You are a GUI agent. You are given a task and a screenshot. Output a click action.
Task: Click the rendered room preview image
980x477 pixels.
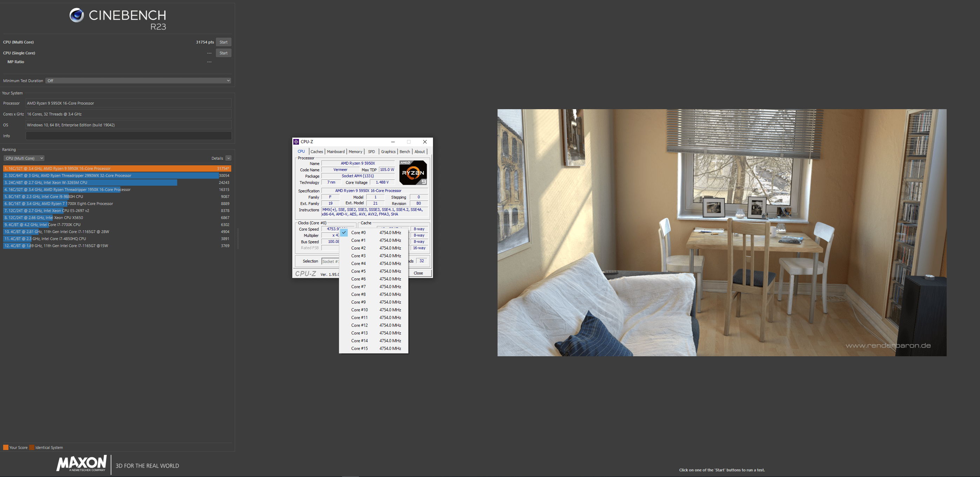pyautogui.click(x=722, y=233)
